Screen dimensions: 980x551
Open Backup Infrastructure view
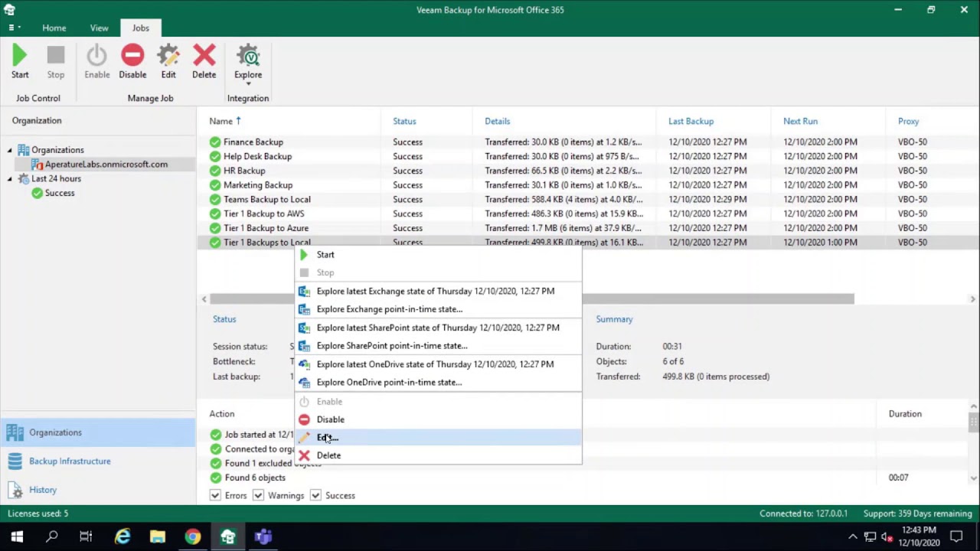point(98,461)
